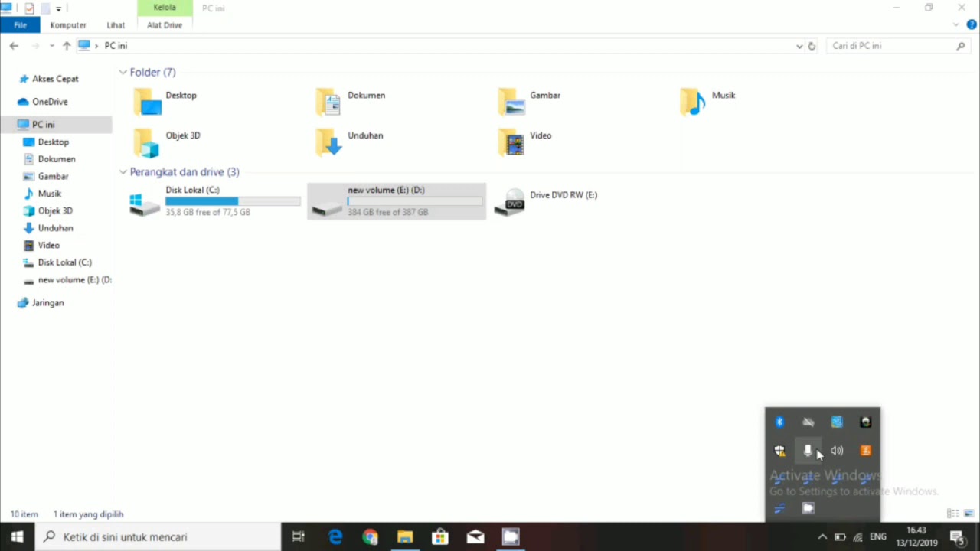Switch to large icons view button
Image resolution: width=980 pixels, height=551 pixels.
click(x=969, y=514)
